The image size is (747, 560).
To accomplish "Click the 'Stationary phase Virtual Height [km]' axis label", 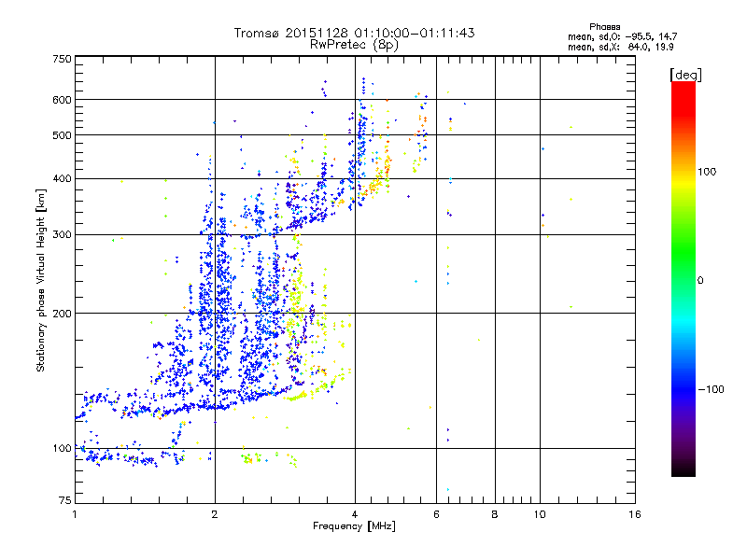I will [41, 281].
